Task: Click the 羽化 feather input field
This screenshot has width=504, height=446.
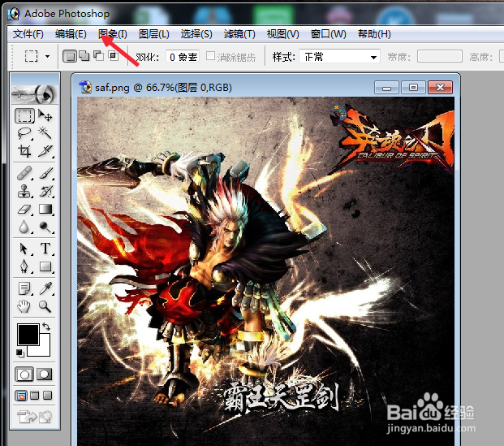Action: tap(183, 57)
